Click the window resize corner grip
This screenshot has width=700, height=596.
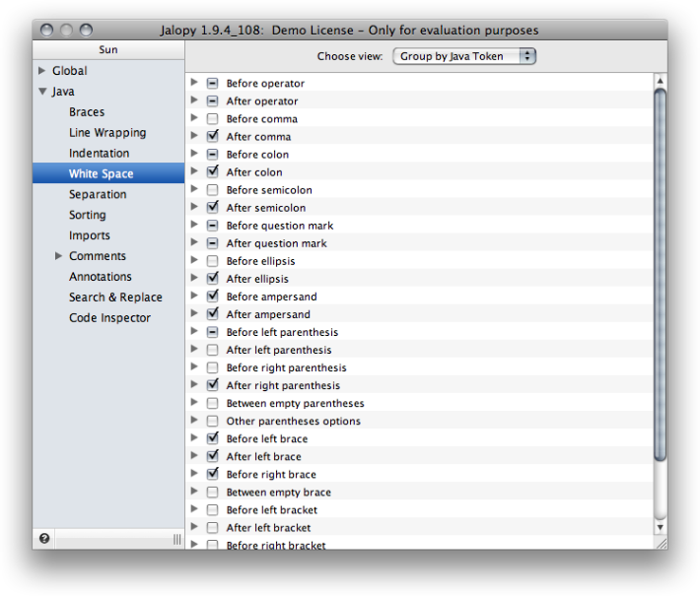[x=662, y=544]
